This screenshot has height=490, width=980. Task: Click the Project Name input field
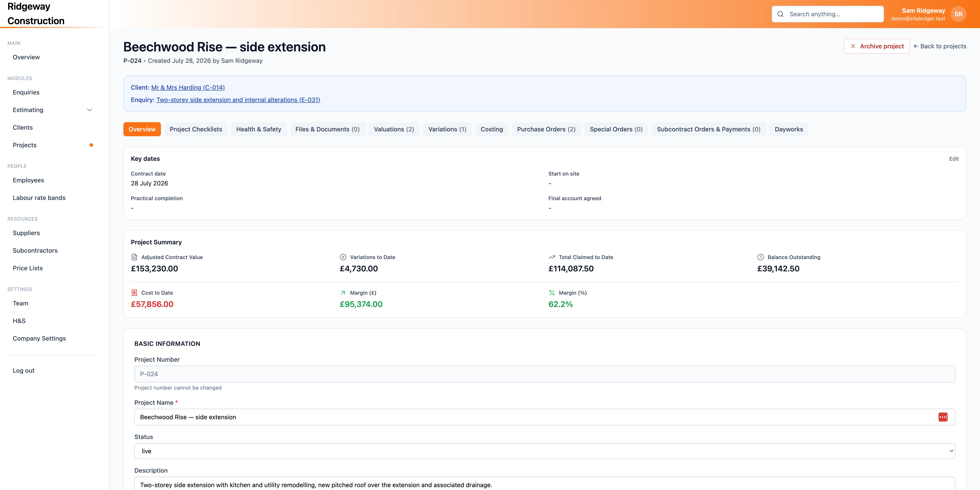coord(544,417)
